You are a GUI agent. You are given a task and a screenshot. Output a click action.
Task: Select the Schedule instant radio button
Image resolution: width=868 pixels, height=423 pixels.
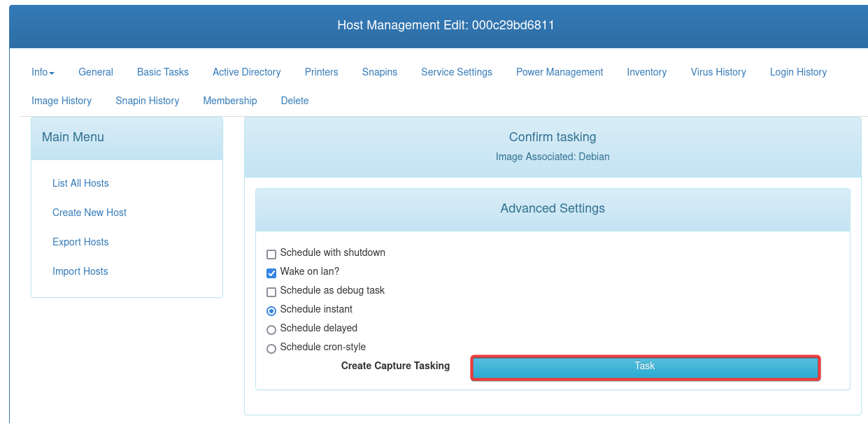(x=271, y=311)
